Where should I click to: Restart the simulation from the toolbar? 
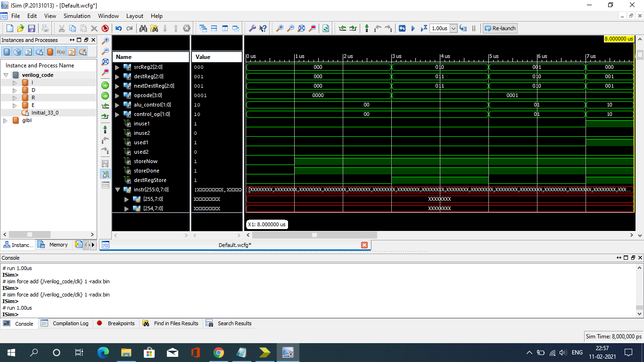tap(403, 28)
